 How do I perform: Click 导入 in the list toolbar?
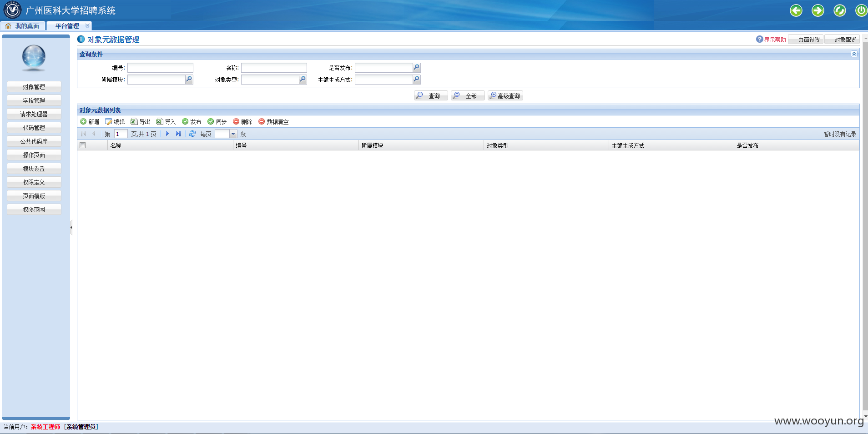pos(166,122)
